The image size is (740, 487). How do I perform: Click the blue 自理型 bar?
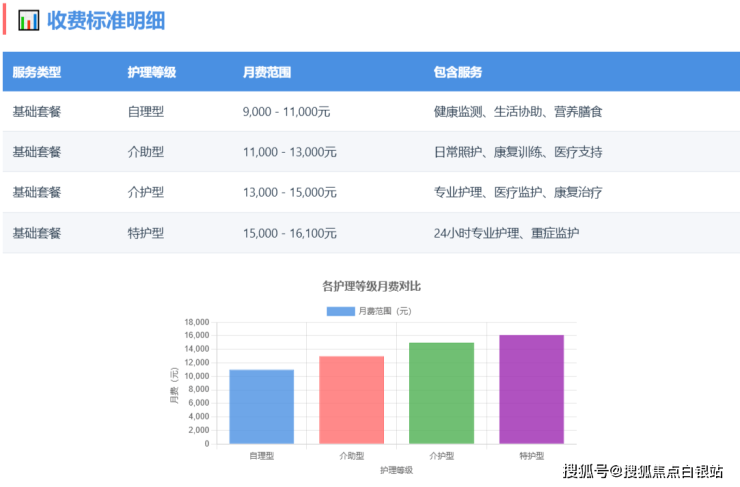pyautogui.click(x=261, y=406)
